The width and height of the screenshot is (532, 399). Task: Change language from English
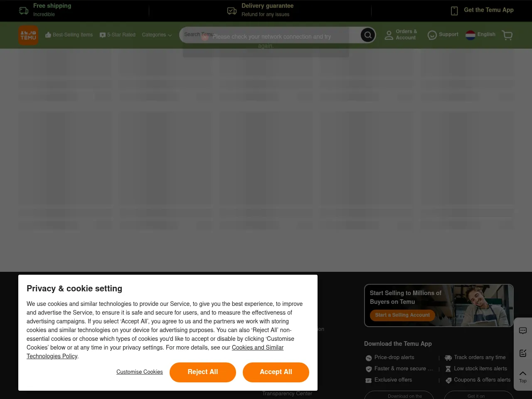pos(480,34)
